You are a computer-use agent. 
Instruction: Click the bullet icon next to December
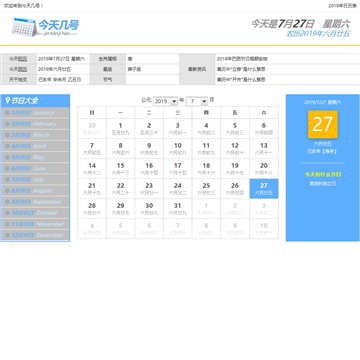7,235
